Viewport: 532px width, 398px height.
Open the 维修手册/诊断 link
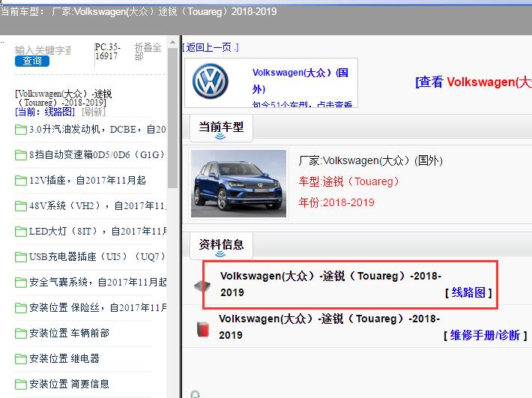[486, 335]
